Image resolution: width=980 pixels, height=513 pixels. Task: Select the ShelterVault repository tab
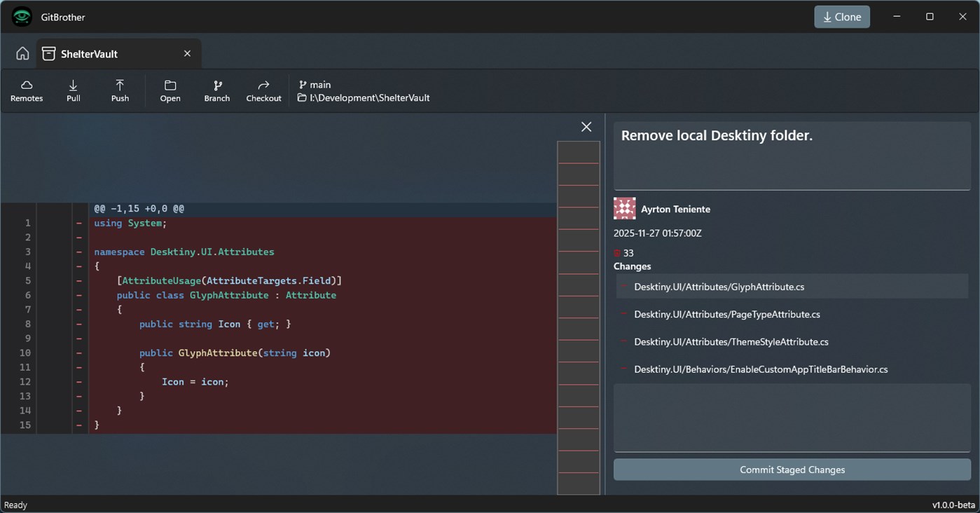point(119,54)
